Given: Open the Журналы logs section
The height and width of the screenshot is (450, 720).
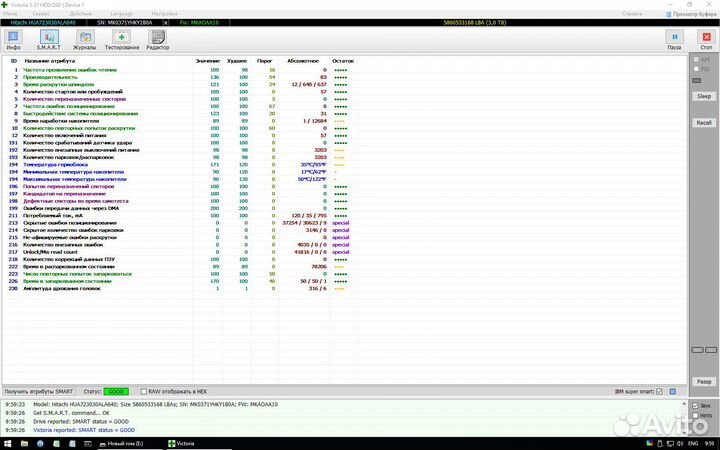Looking at the screenshot, I should point(85,39).
